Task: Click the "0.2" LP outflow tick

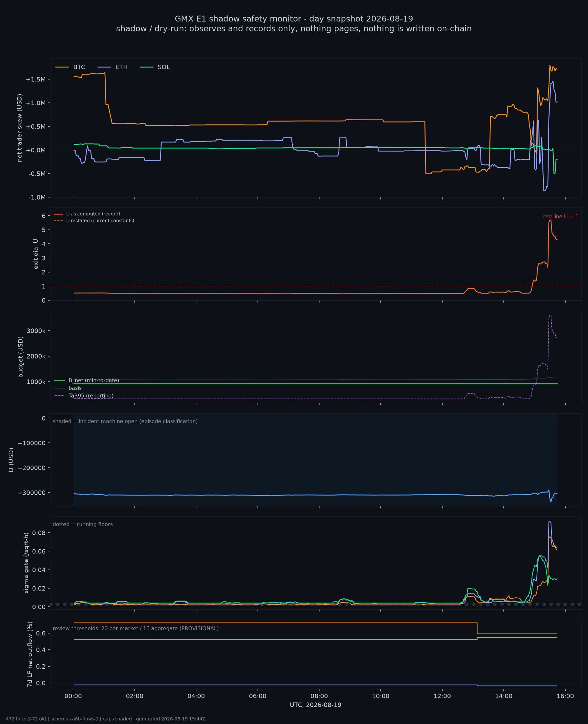Action: pyautogui.click(x=41, y=666)
